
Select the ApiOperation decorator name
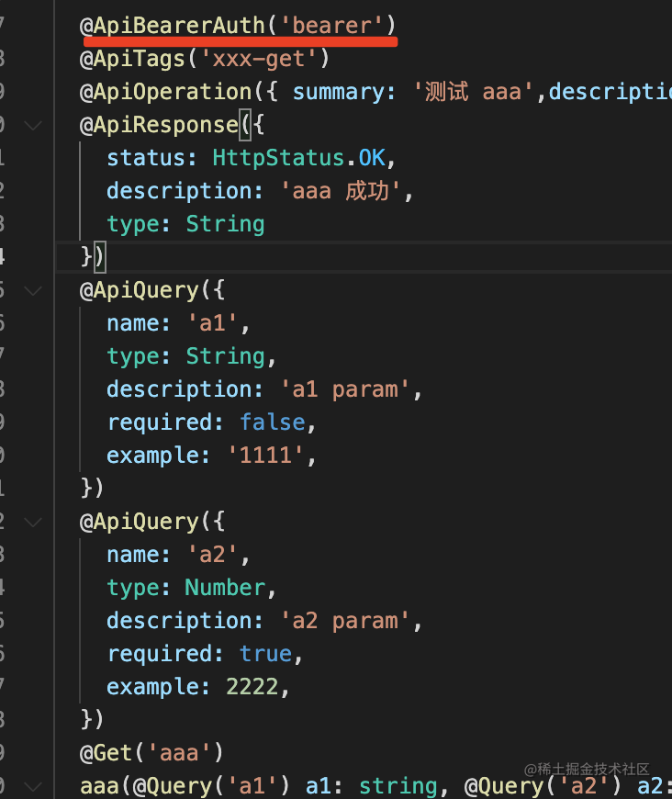pos(172,92)
